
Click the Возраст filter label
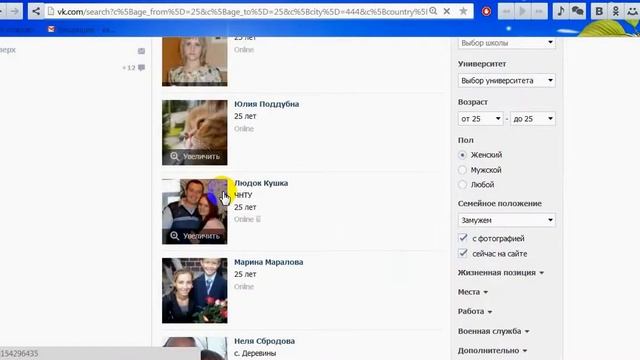(x=473, y=102)
